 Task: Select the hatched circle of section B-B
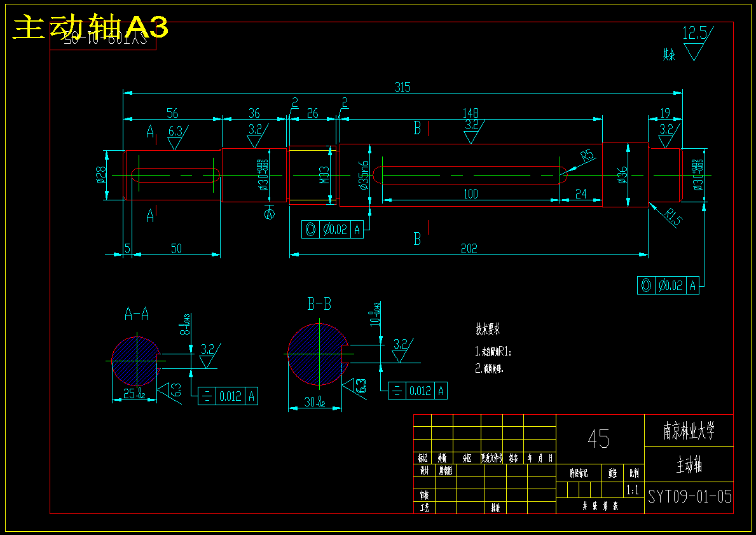click(318, 354)
